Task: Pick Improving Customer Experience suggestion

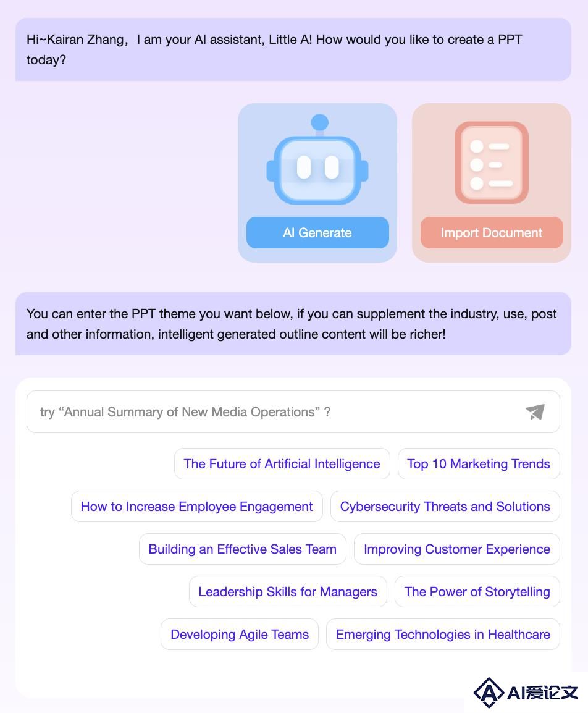Action: pyautogui.click(x=456, y=549)
